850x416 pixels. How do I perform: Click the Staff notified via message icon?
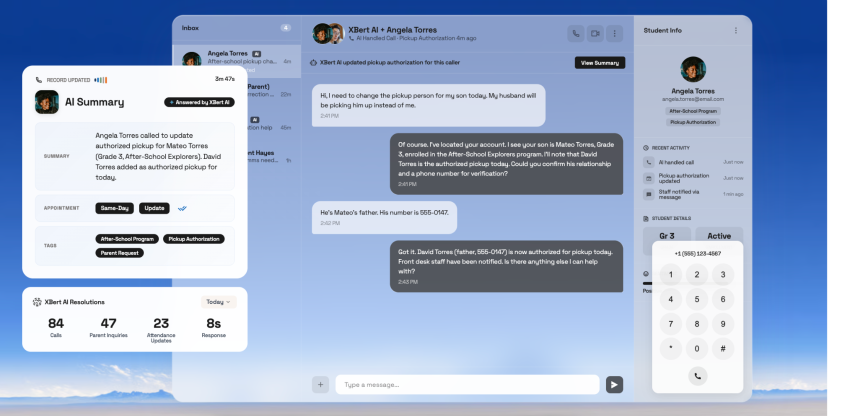tap(649, 194)
